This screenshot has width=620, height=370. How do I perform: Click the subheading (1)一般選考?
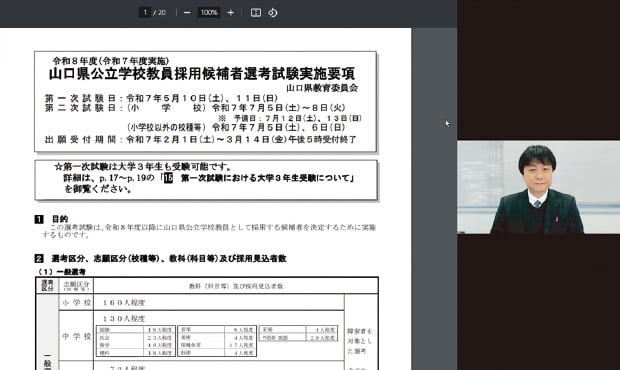pyautogui.click(x=61, y=272)
